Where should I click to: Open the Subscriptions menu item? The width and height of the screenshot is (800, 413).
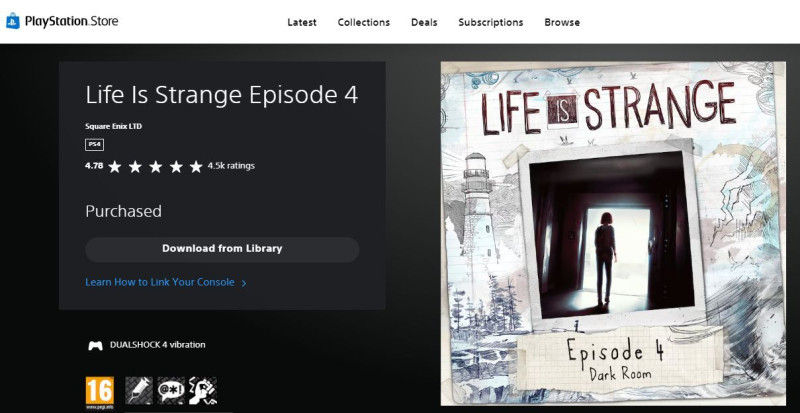pos(491,22)
